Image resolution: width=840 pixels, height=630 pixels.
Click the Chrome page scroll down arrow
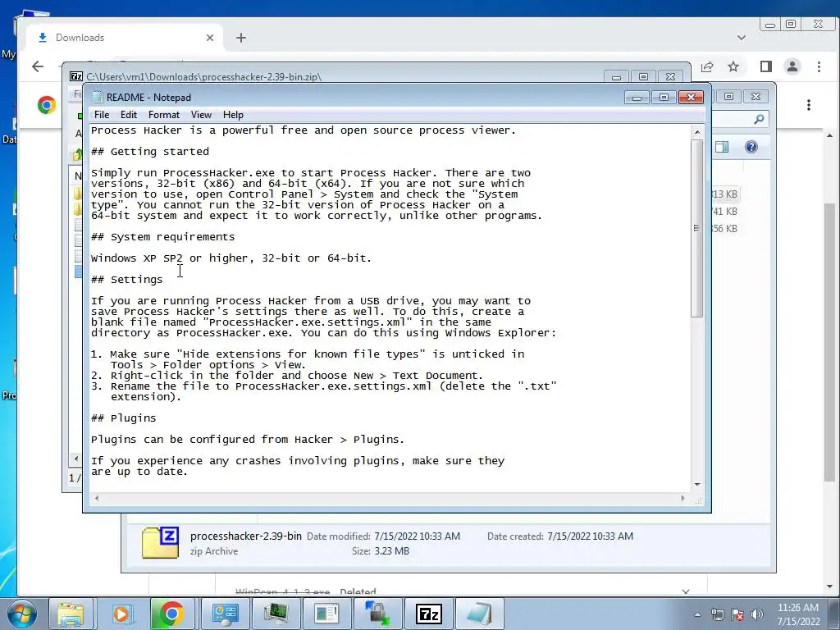click(x=830, y=587)
